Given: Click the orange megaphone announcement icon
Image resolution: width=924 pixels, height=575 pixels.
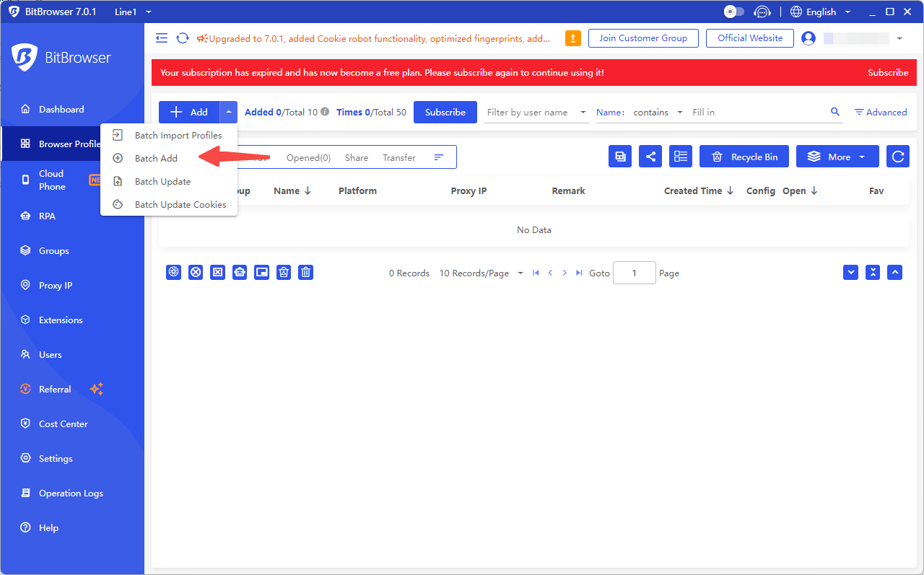Looking at the screenshot, I should [202, 38].
